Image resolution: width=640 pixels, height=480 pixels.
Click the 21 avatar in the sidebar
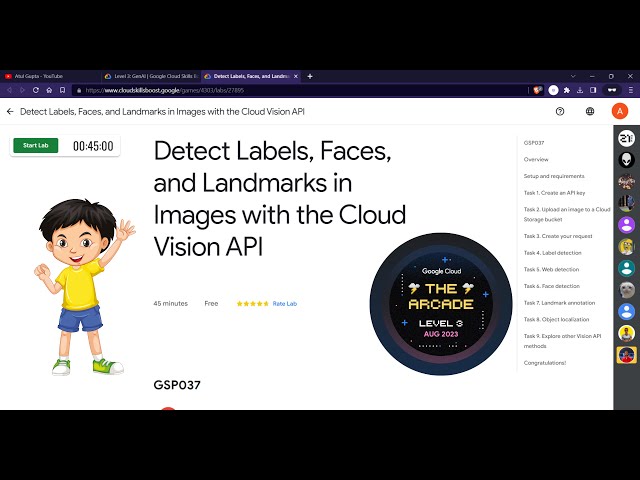626,138
